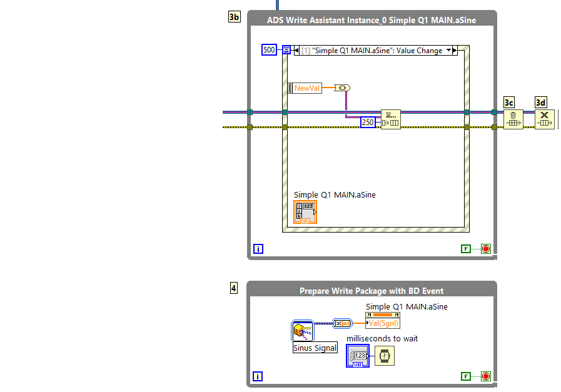Click the event timeout hourglass terminal

pyautogui.click(x=286, y=50)
